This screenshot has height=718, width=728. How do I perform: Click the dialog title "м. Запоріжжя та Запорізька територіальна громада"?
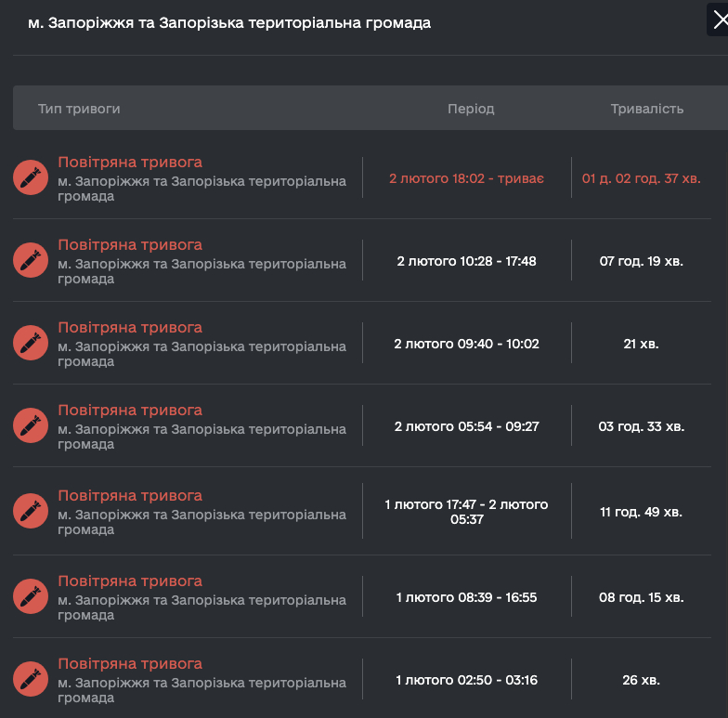click(229, 23)
